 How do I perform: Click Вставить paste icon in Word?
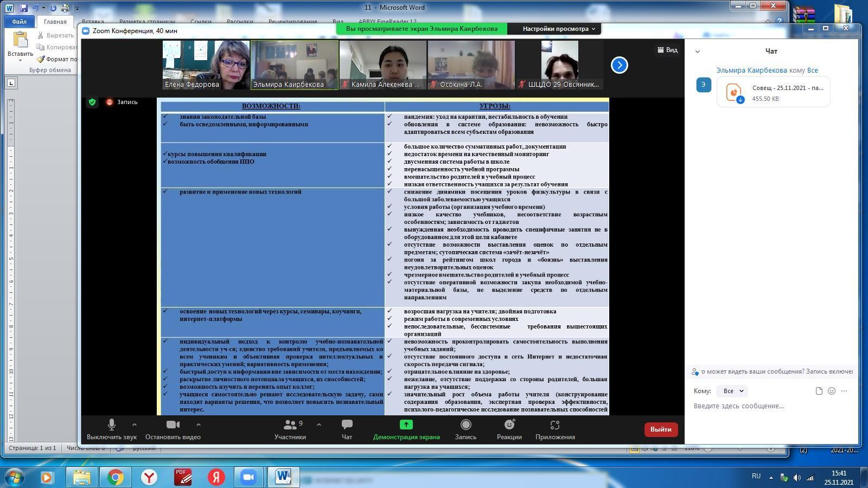[20, 40]
